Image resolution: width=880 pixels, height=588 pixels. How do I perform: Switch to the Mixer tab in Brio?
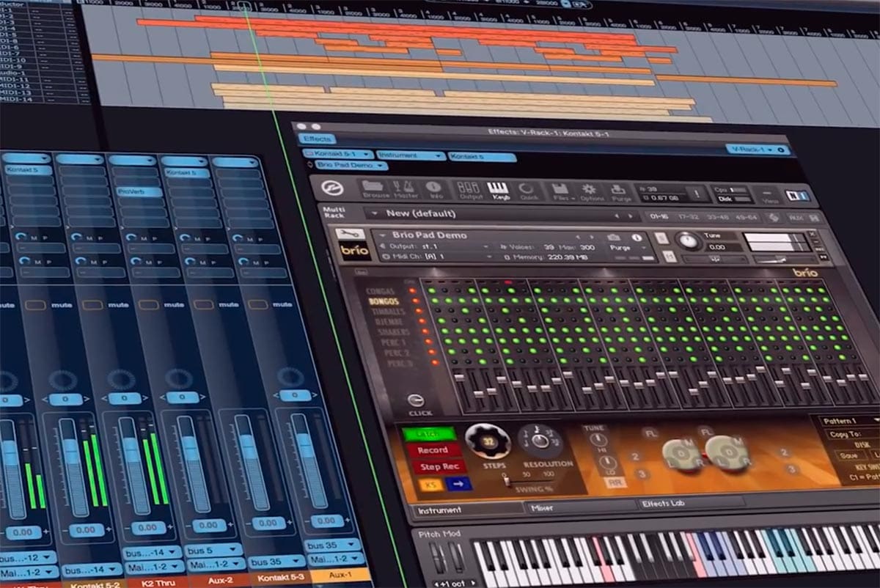click(581, 507)
